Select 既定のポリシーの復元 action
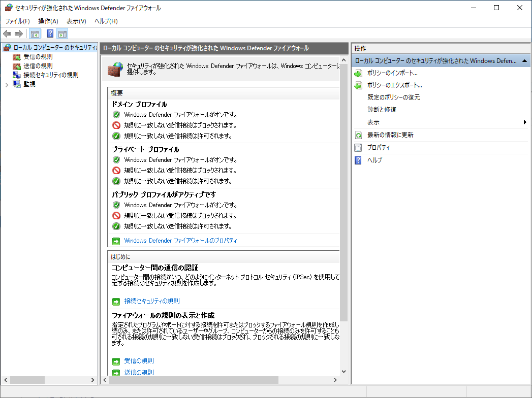This screenshot has width=532, height=398. (x=394, y=97)
